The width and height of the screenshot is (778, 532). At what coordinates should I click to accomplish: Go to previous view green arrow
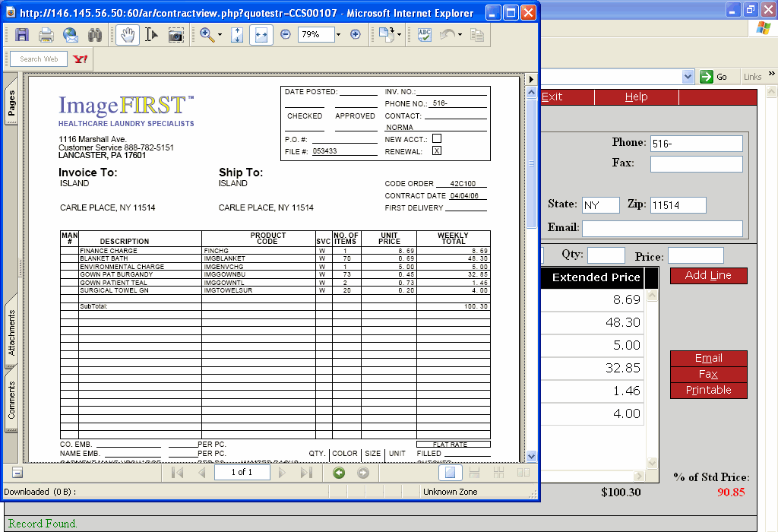[339, 473]
